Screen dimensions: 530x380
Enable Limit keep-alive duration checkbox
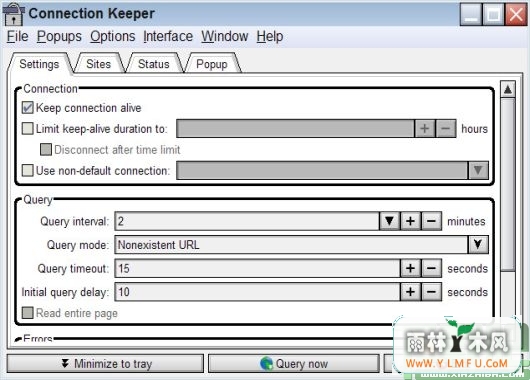pyautogui.click(x=27, y=129)
